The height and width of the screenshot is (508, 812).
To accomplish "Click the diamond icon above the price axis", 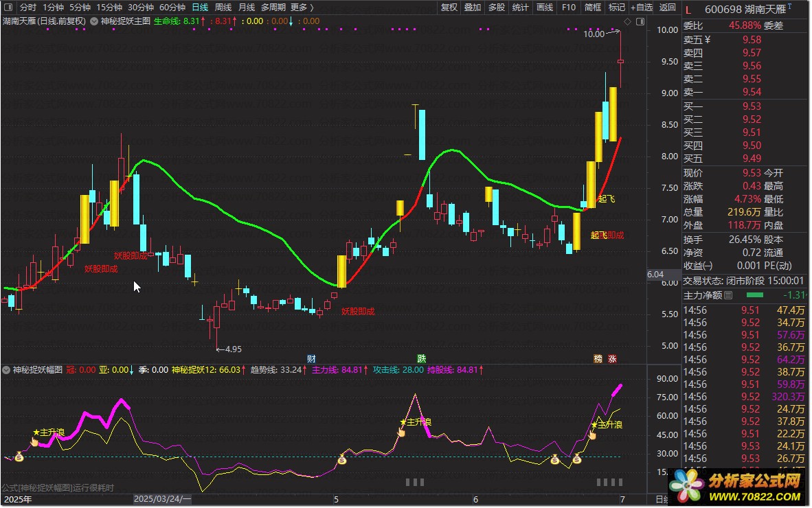I will coord(628,22).
